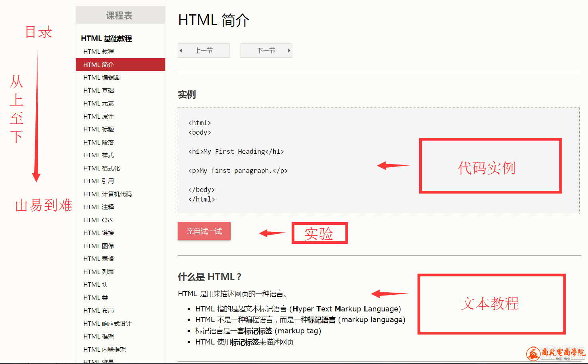The image size is (588, 364).
Task: Open the HTML 元素 chapter
Action: (x=98, y=104)
